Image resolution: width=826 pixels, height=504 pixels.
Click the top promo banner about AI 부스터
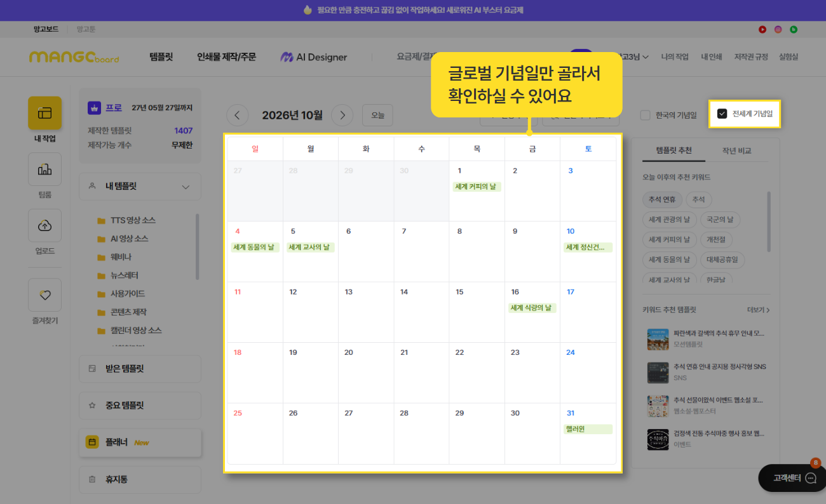pyautogui.click(x=413, y=10)
